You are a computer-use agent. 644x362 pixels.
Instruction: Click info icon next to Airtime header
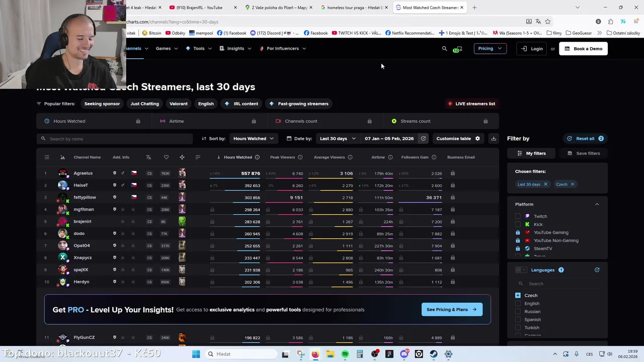[x=390, y=157]
